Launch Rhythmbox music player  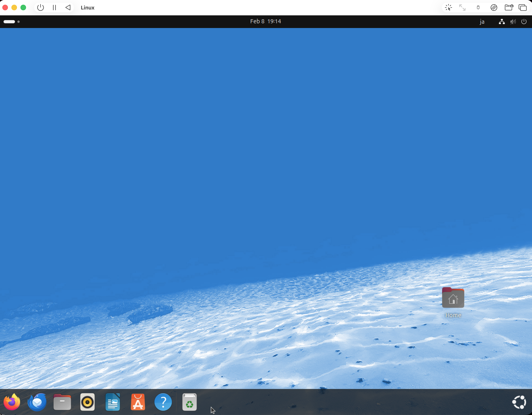coord(87,402)
